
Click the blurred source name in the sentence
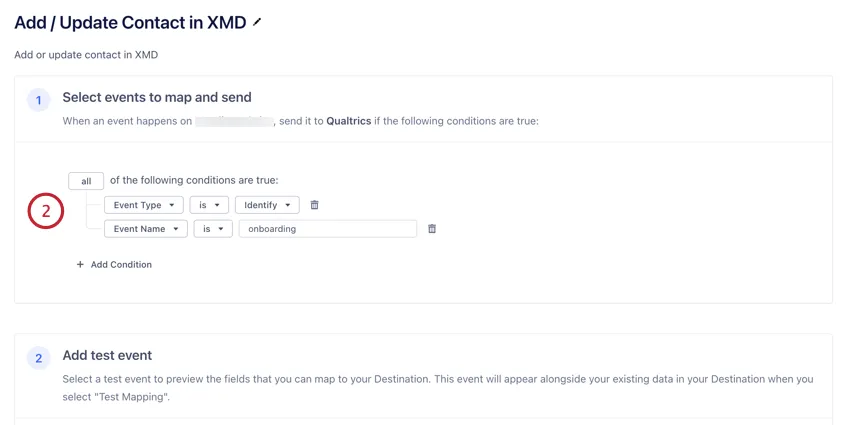click(234, 121)
